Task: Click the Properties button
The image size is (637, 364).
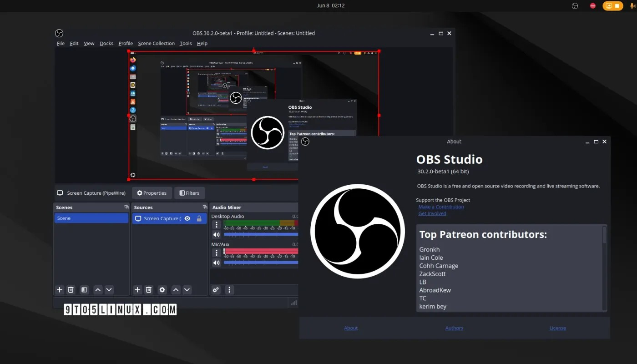Action: (152, 193)
